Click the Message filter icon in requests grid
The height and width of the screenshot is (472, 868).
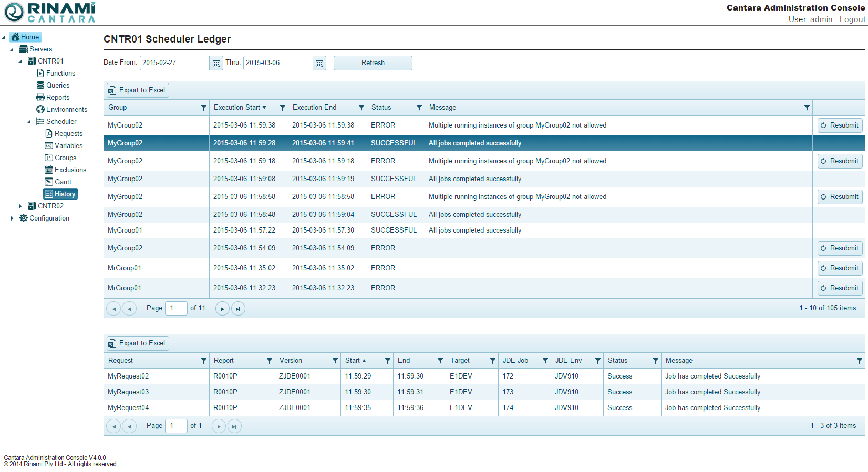coord(859,361)
